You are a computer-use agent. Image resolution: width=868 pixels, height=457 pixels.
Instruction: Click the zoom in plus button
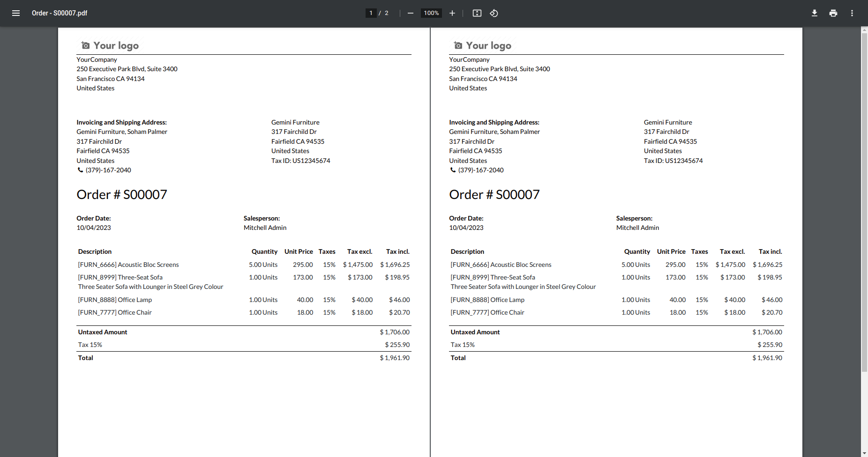pos(452,13)
